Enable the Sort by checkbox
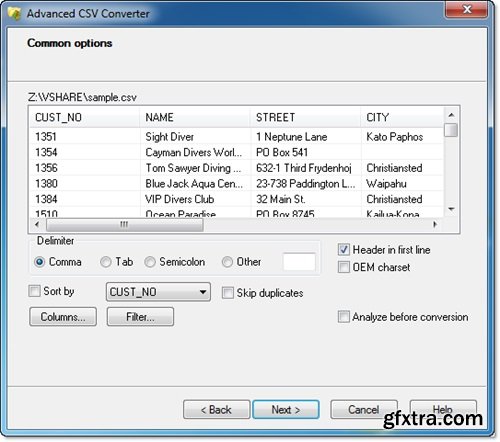500x442 pixels. pyautogui.click(x=34, y=291)
